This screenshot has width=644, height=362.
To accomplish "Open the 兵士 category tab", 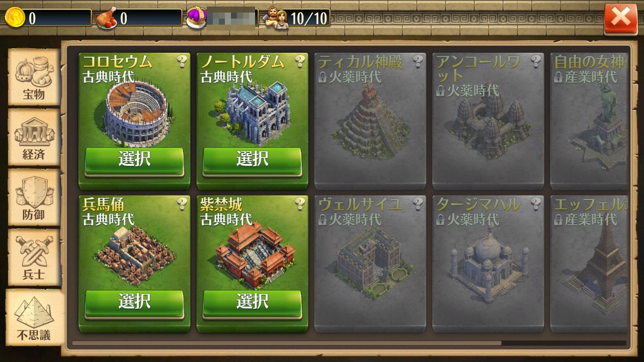I will pos(34,257).
